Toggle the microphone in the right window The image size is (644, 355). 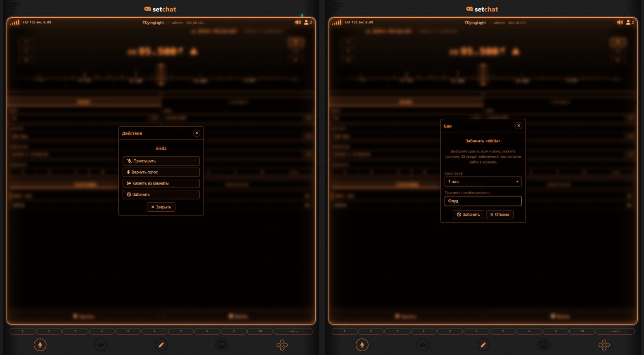(362, 345)
